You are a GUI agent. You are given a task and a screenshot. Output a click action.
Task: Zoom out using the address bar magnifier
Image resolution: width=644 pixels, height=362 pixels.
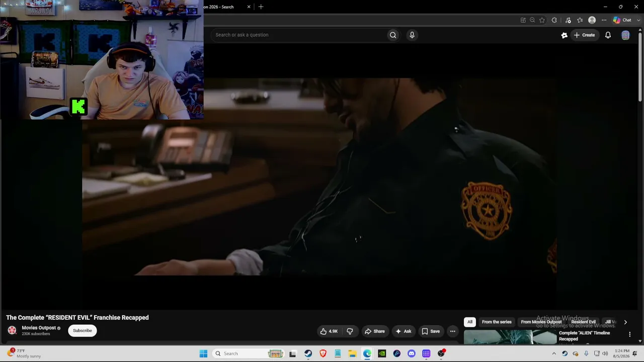click(x=532, y=20)
